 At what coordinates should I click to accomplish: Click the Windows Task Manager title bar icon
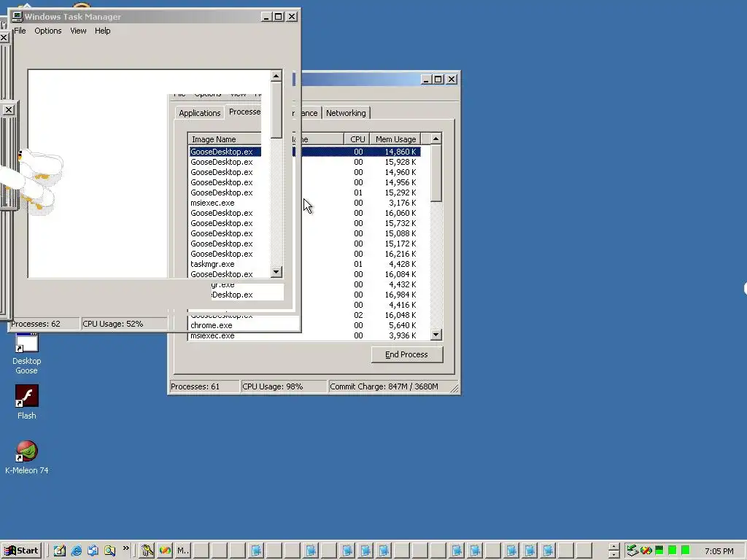point(18,17)
